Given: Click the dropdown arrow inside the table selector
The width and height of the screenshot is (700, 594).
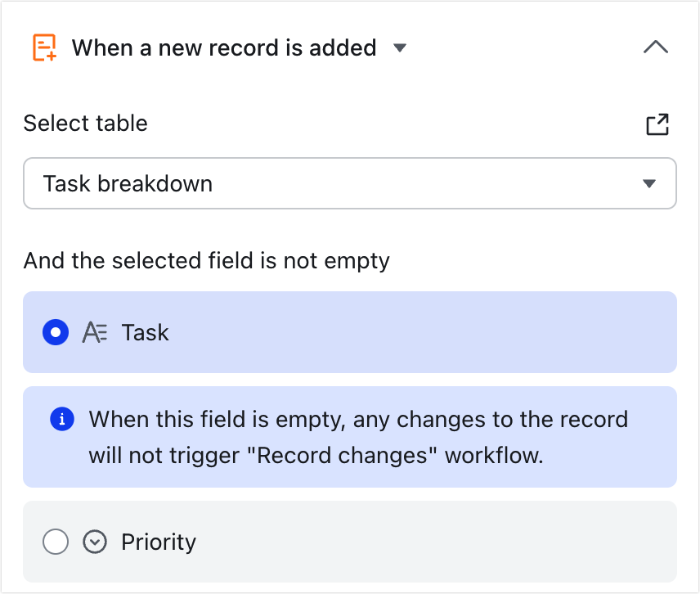Looking at the screenshot, I should point(650,183).
